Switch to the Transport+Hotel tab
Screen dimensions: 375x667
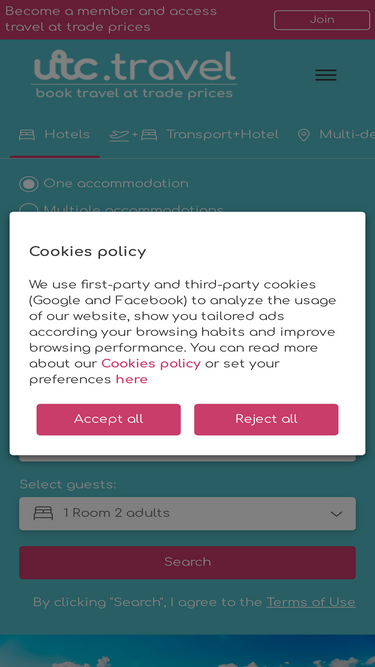(194, 136)
